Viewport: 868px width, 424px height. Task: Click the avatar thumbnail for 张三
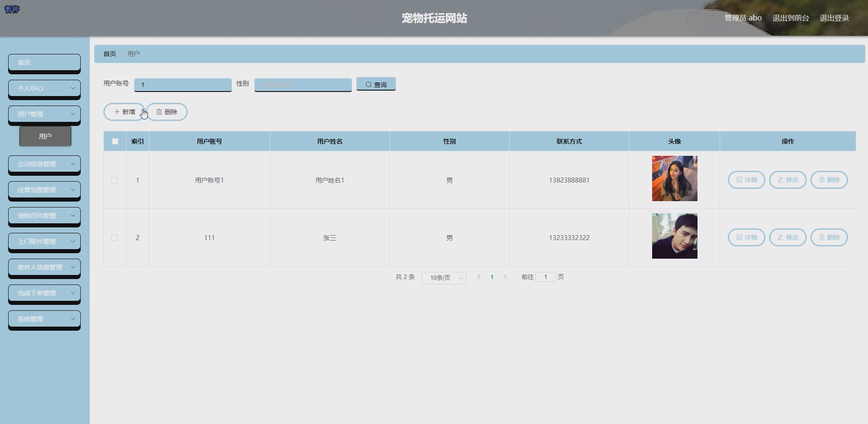pyautogui.click(x=674, y=236)
